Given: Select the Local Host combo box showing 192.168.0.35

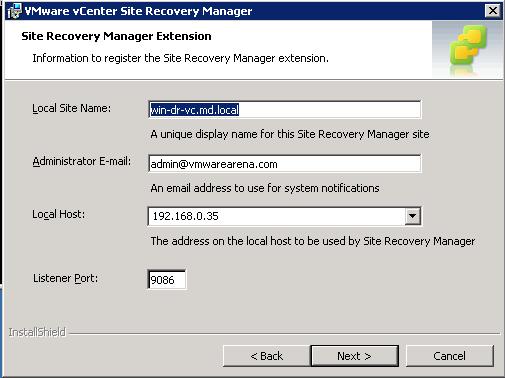Looking at the screenshot, I should click(x=284, y=216).
